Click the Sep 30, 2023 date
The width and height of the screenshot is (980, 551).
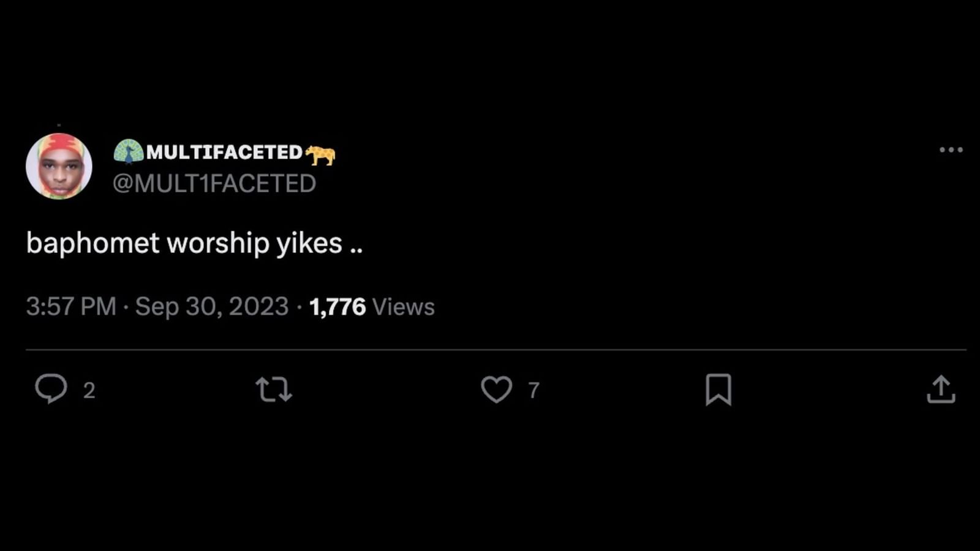tap(212, 307)
